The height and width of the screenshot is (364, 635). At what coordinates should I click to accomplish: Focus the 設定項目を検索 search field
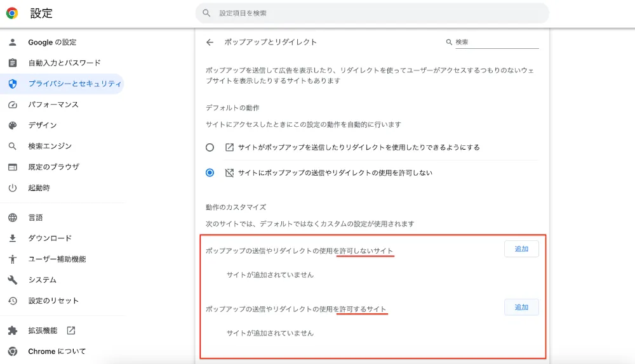pos(372,13)
